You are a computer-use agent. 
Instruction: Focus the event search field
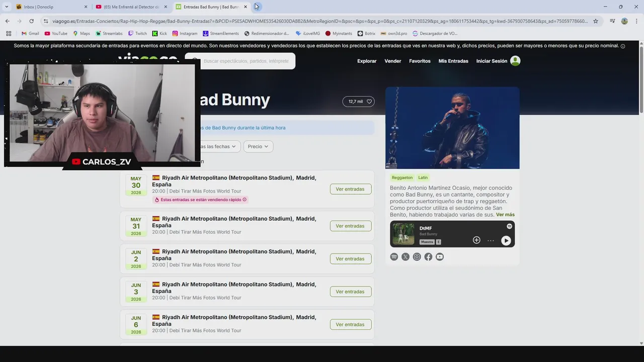tap(247, 61)
